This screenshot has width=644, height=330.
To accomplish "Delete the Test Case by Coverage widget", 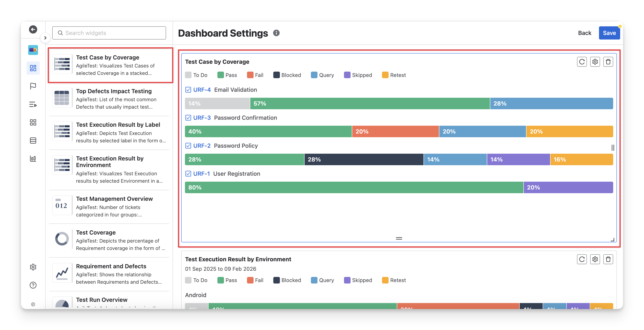I will click(608, 62).
